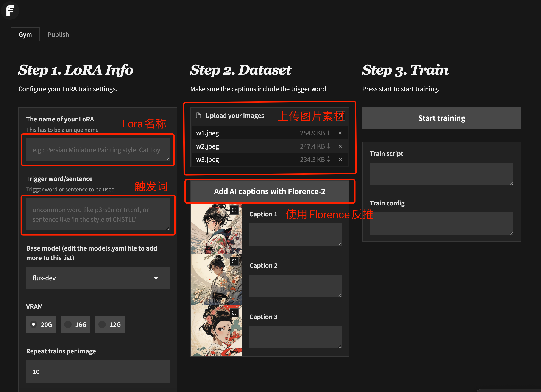
Task: Click the Repeat trains per image field
Action: click(98, 372)
